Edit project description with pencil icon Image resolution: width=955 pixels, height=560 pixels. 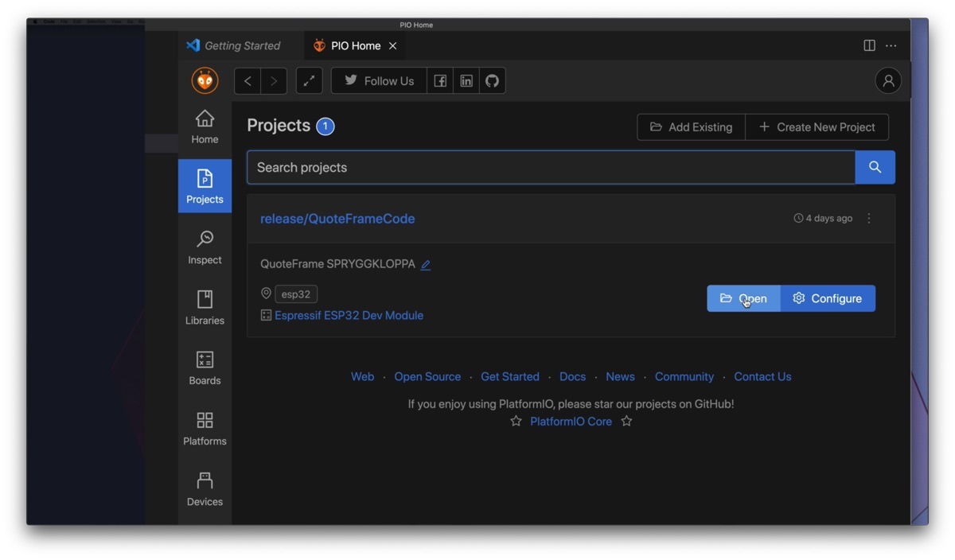(426, 265)
